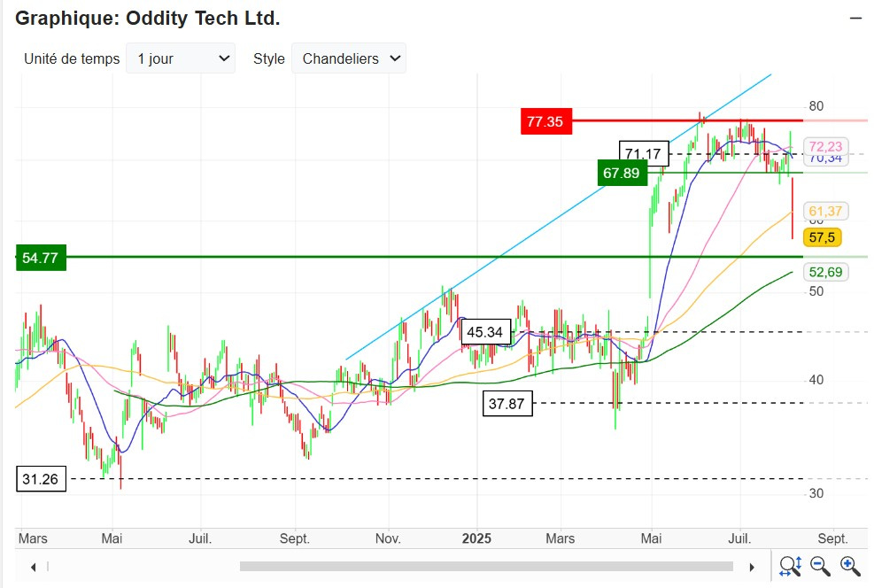Click the Sept. label at the axis right end
The height and width of the screenshot is (588, 874).
[832, 538]
